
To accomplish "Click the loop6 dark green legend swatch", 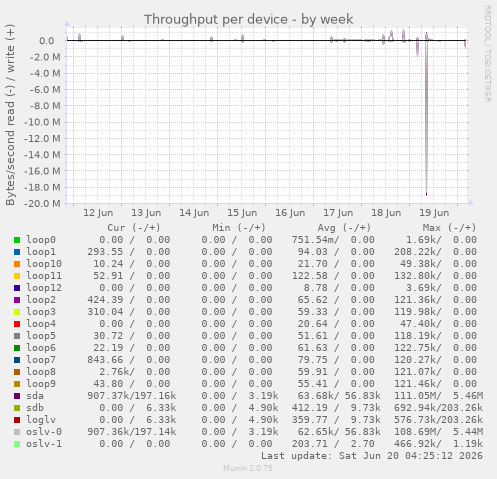I will click(x=17, y=348).
